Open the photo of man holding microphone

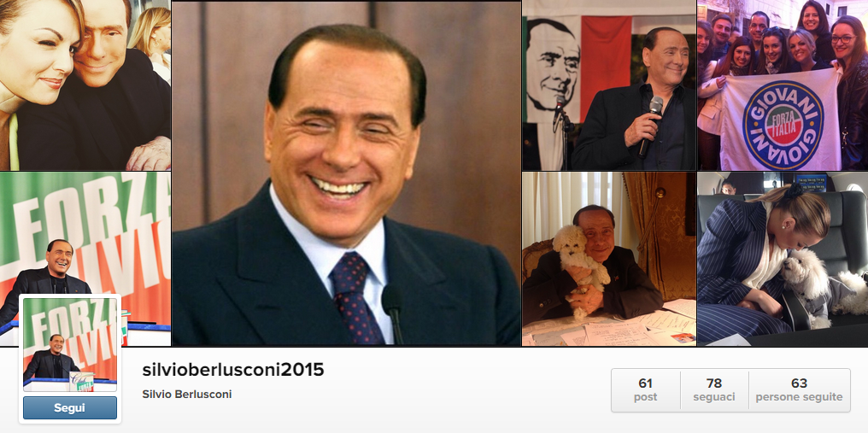[609, 85]
